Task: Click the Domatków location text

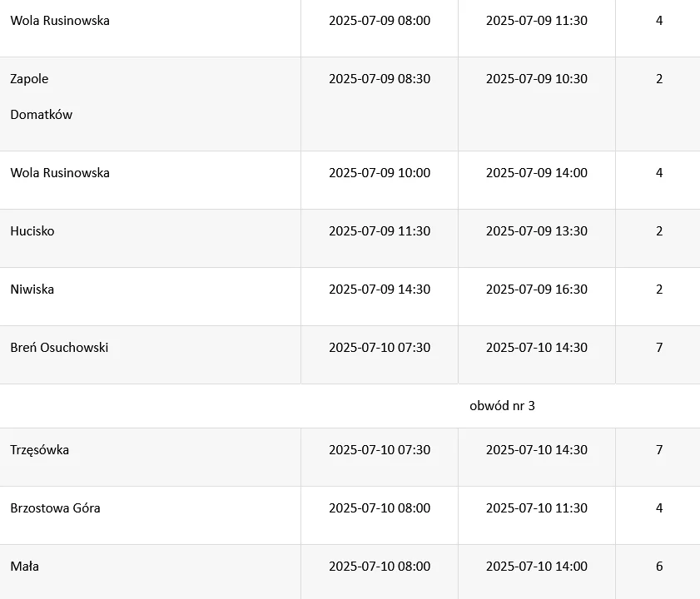Action: [x=42, y=115]
